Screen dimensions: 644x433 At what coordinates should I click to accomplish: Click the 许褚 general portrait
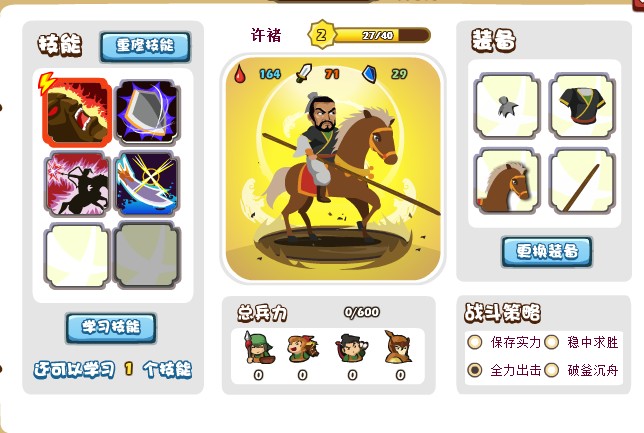coord(333,168)
